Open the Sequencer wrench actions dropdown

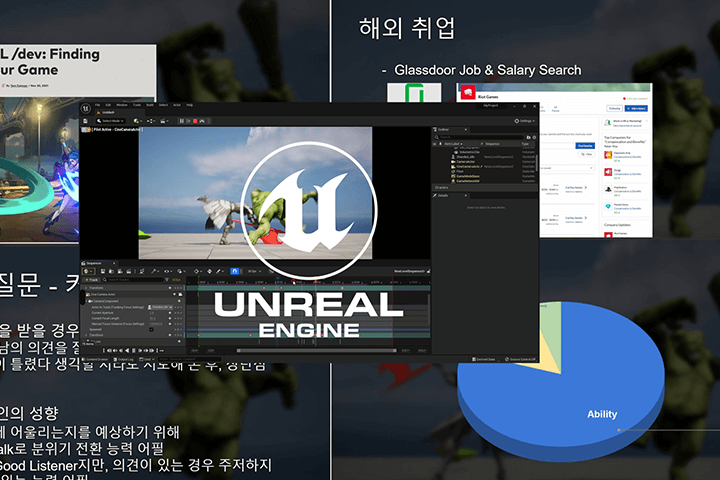(x=155, y=271)
